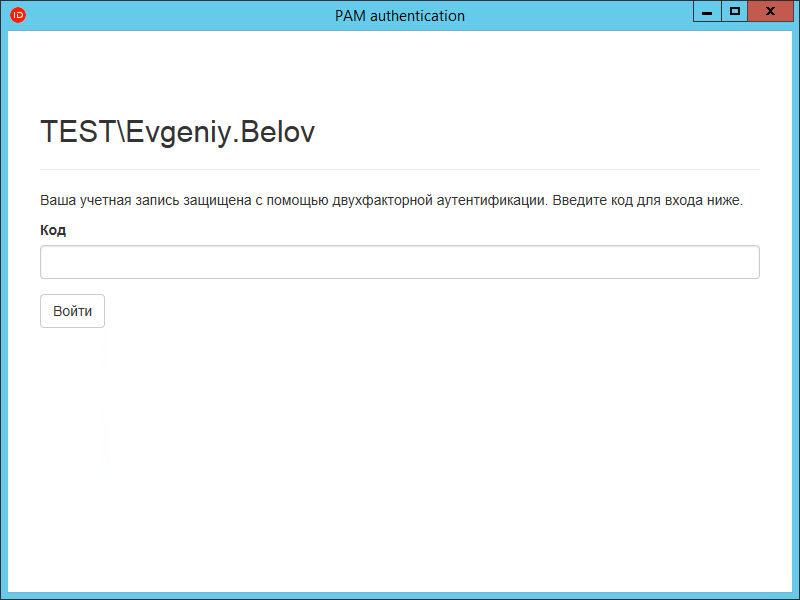Click the horizontal divider under the username heading
The height and width of the screenshot is (600, 800).
point(400,169)
